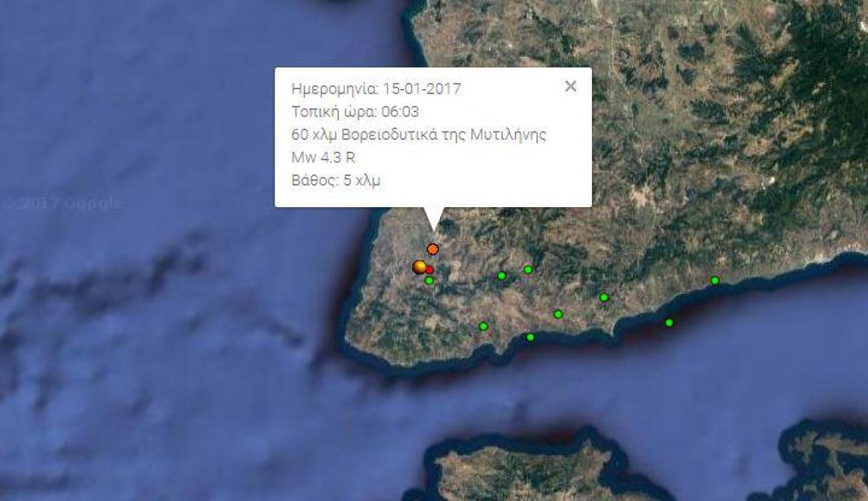Select the western green marker of the inland pair

pyautogui.click(x=501, y=275)
